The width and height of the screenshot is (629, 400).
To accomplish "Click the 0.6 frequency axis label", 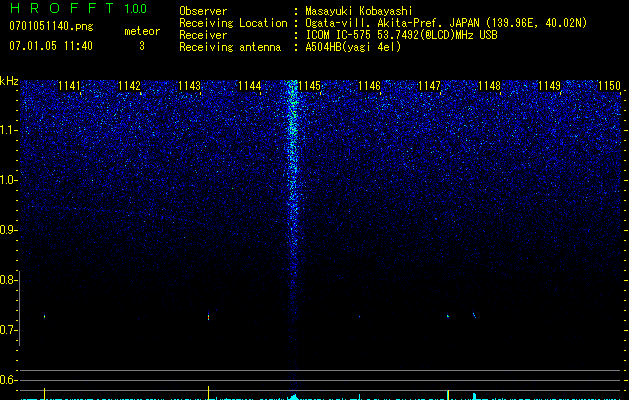I will click(x=8, y=380).
